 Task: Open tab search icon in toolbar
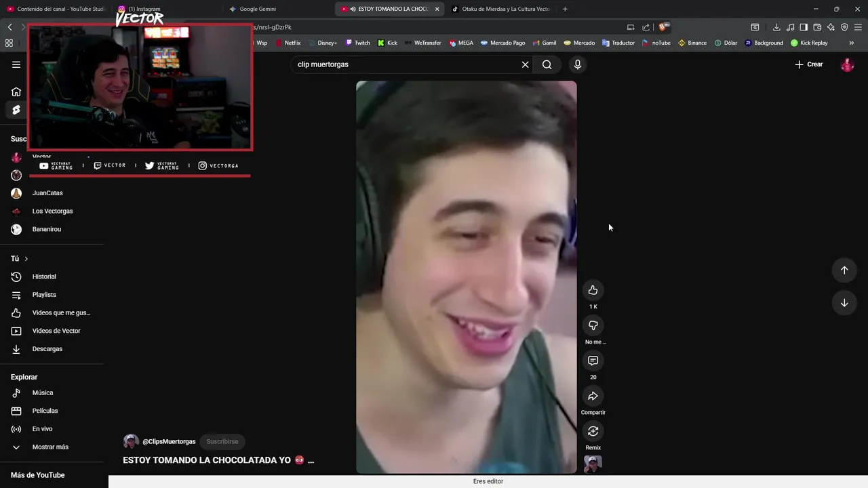pyautogui.click(x=755, y=27)
